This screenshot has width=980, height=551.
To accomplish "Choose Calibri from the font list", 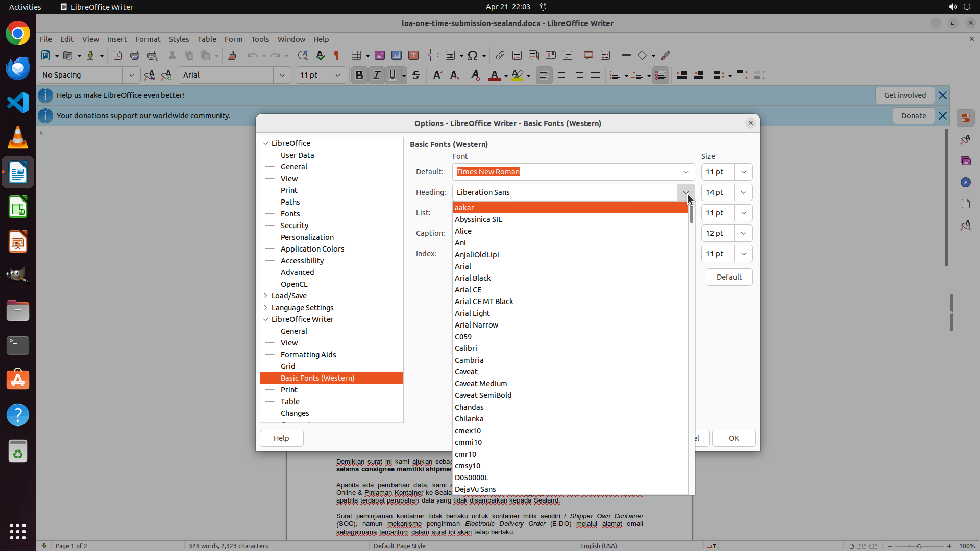I will 465,348.
